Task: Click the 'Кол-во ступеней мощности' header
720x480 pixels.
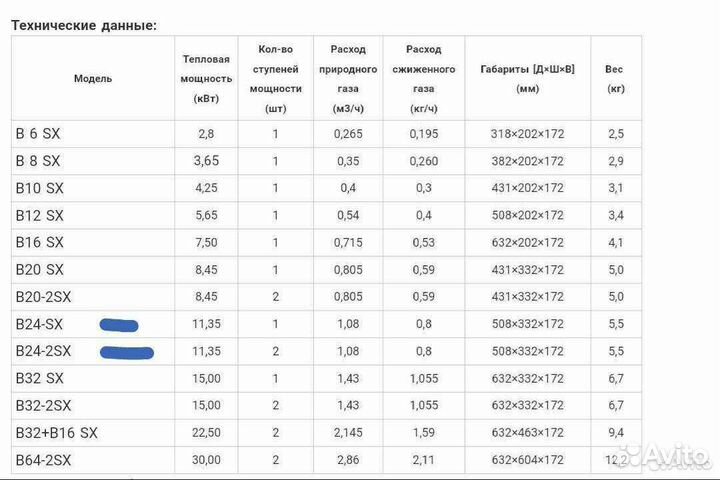Action: point(275,77)
